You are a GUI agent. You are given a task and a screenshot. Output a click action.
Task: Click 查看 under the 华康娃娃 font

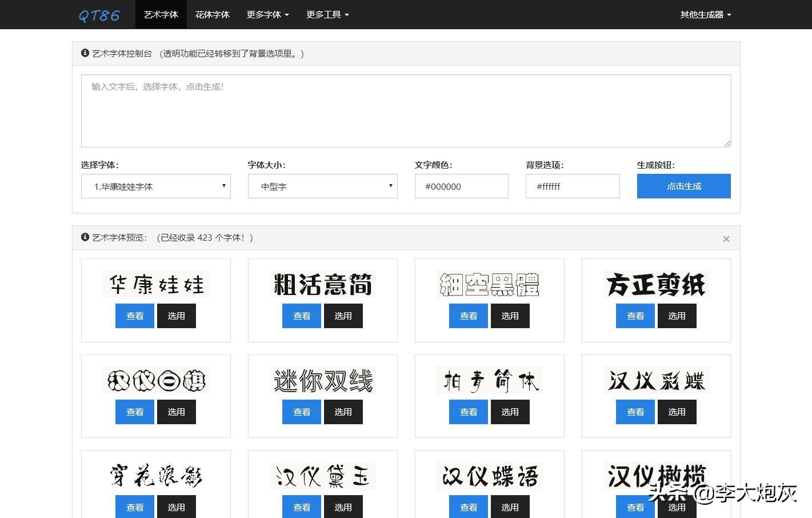[135, 316]
